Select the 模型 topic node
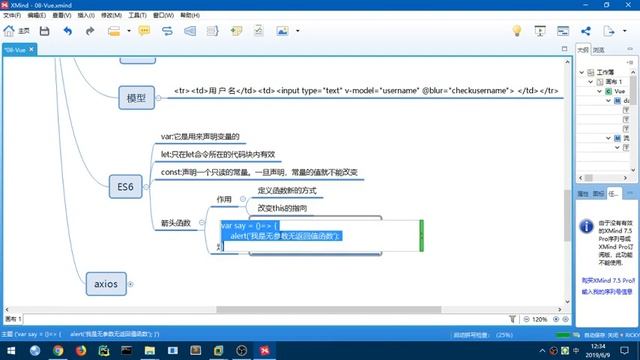640x360 pixels. pos(136,98)
